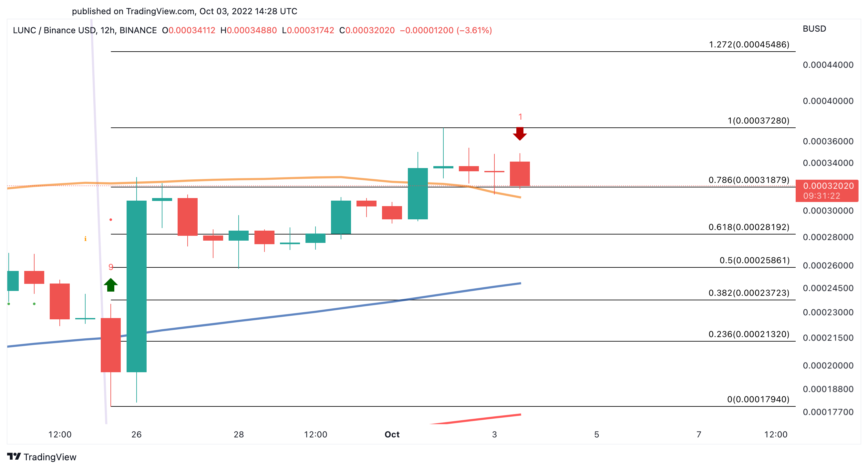
Task: Select the 1.272 Fibonacci level label
Action: click(749, 45)
